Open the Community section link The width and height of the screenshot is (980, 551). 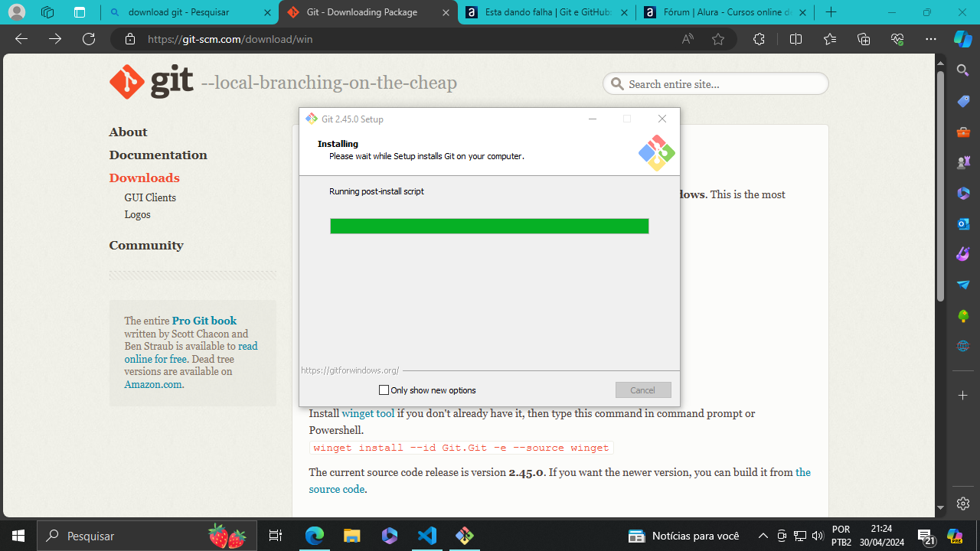[146, 245]
